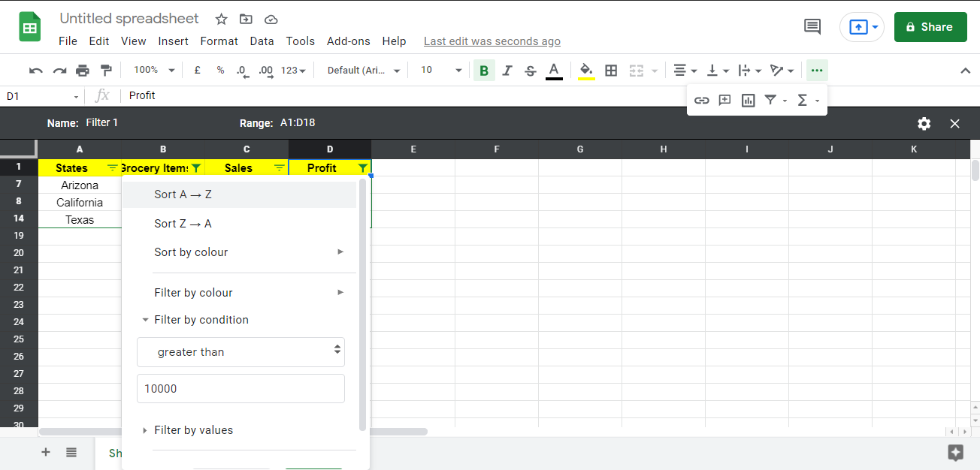
Task: Open horizontal align dropdown
Action: click(x=685, y=71)
